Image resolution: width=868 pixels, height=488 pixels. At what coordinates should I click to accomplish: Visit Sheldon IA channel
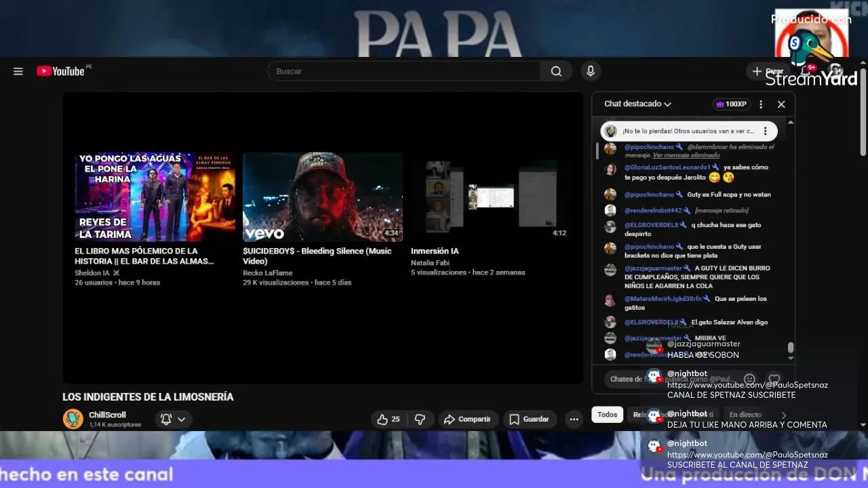92,273
